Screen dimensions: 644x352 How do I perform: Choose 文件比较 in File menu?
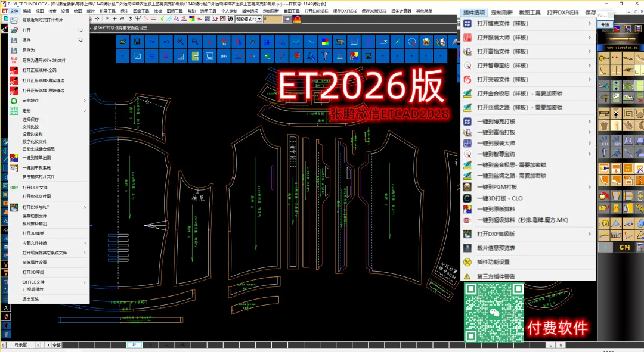30,127
